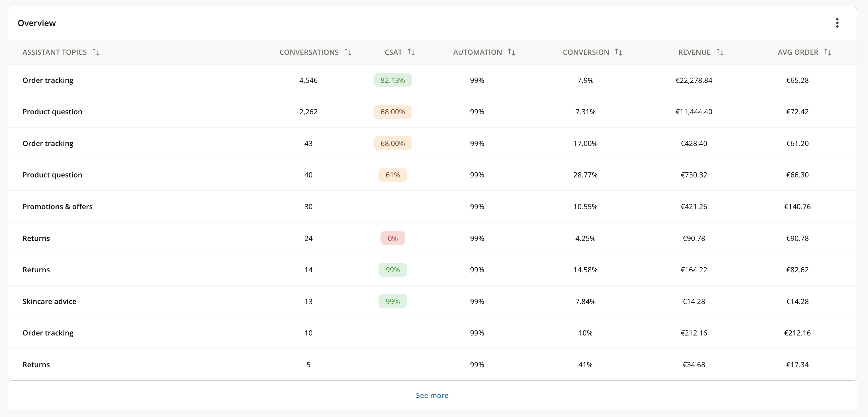Click the 61% CSAT badge
This screenshot has width=868, height=417.
393,175
